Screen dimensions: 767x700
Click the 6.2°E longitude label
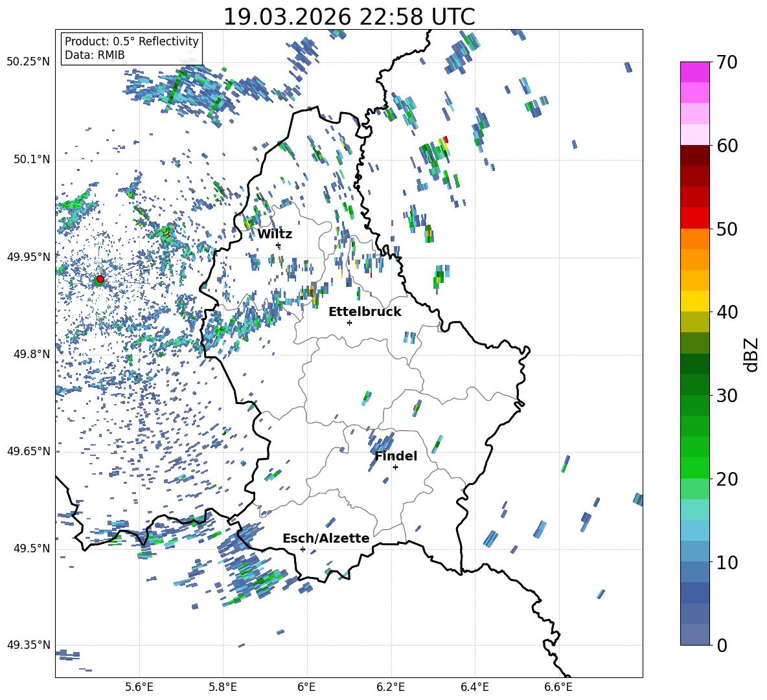click(391, 687)
